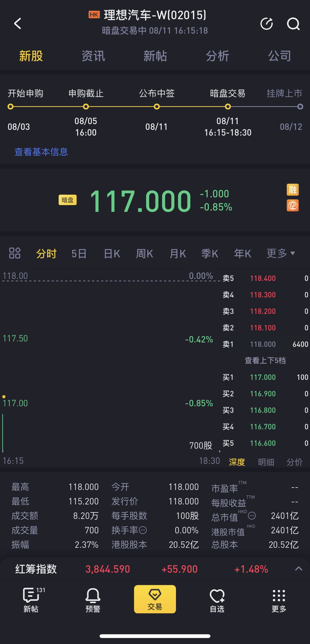This screenshot has height=644, width=310.
Task: Tap the stock title 理想汽车-W(02015)
Action: click(x=155, y=15)
